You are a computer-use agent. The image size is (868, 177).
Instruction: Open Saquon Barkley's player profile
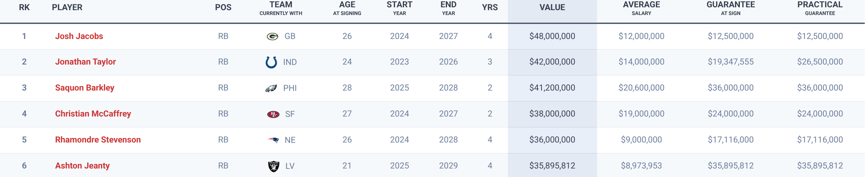coord(85,88)
